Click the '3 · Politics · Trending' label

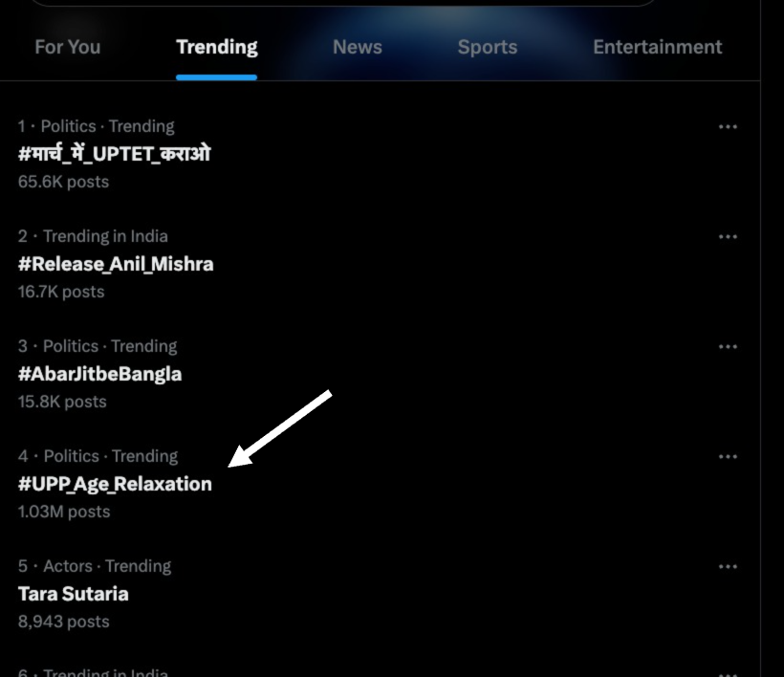click(98, 346)
